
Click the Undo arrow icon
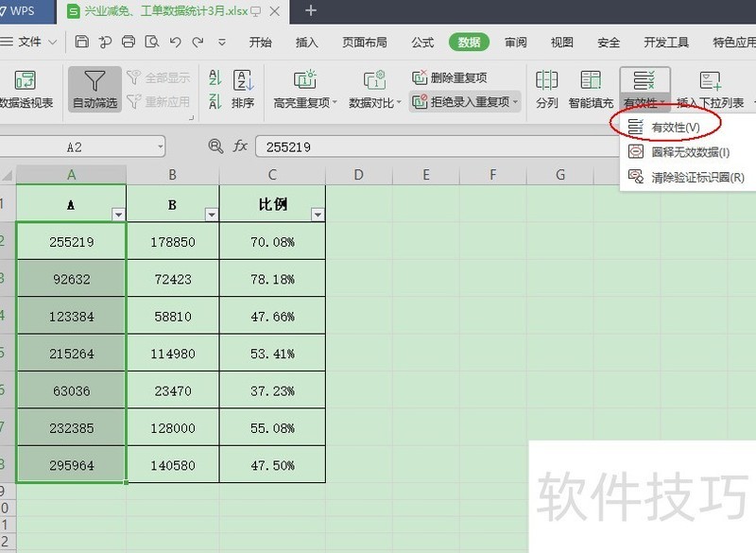coord(174,42)
